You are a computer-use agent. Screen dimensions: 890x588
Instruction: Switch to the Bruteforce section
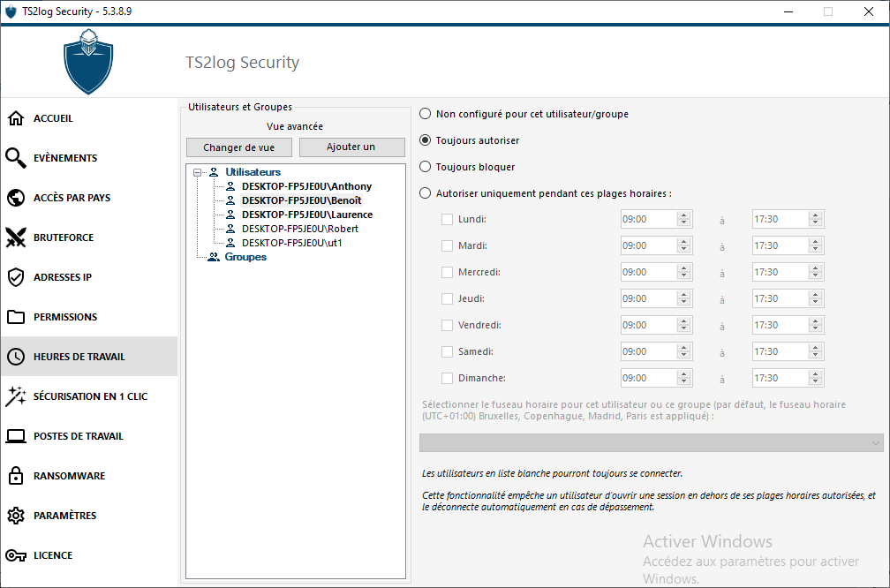(89, 237)
